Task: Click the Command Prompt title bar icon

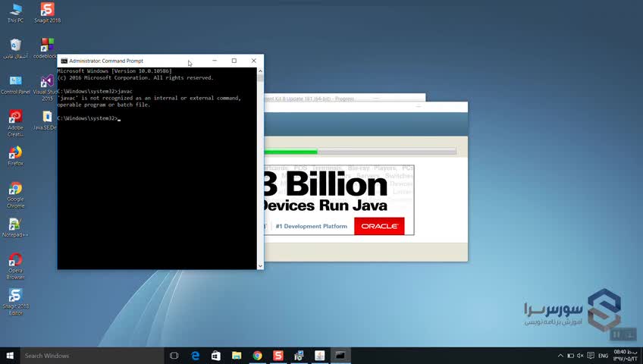Action: (x=64, y=61)
